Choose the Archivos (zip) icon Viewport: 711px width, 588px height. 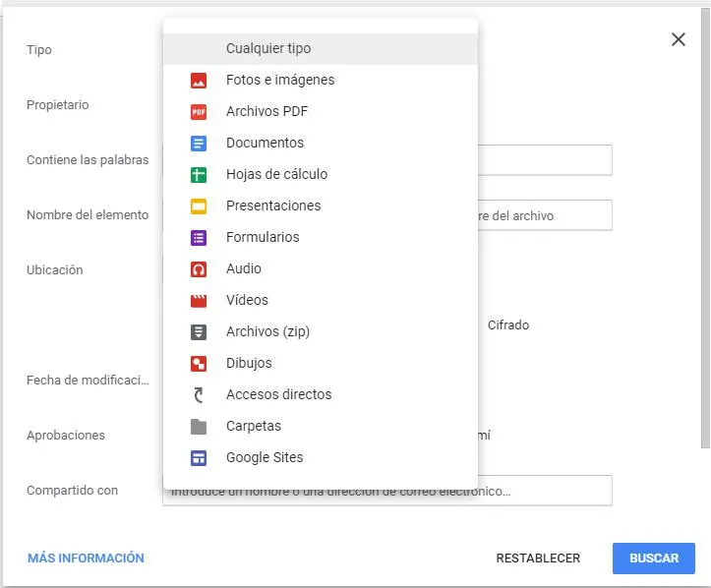click(199, 331)
